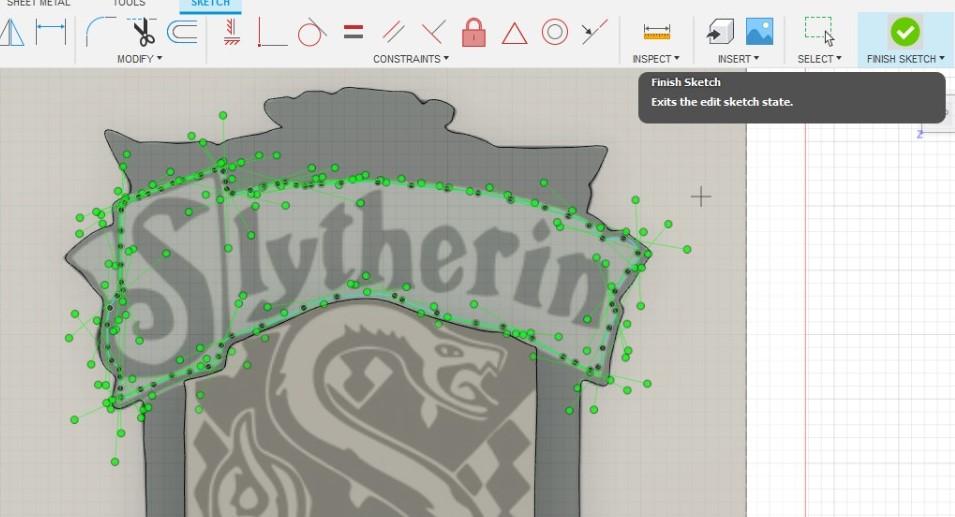Click the green Finish Sketch checkmark
The image size is (955, 517).
tap(905, 32)
